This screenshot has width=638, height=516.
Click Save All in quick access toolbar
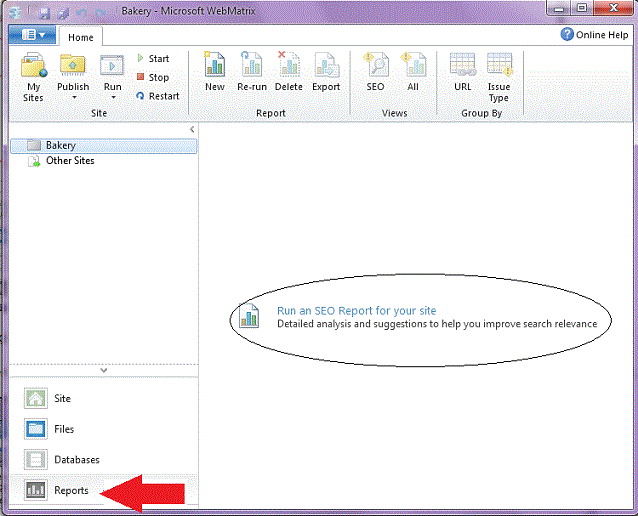coord(63,14)
